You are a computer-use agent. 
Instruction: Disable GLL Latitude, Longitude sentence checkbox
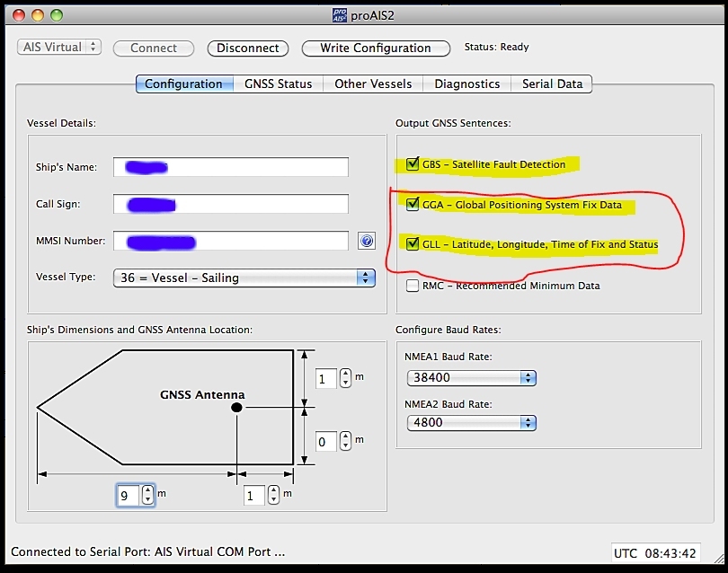click(413, 243)
